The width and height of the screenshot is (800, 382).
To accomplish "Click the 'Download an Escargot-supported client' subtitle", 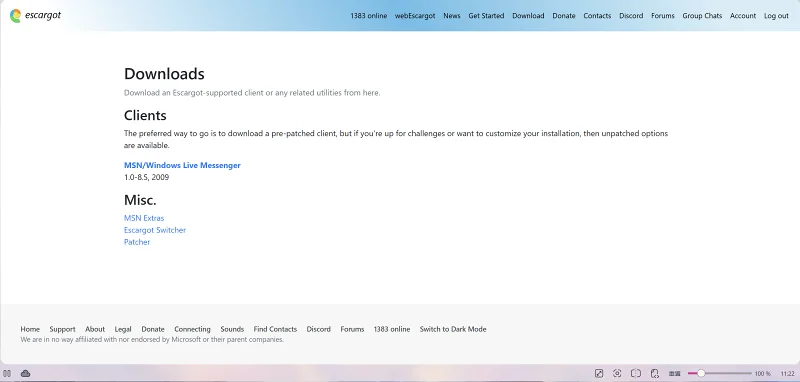I will (x=252, y=93).
